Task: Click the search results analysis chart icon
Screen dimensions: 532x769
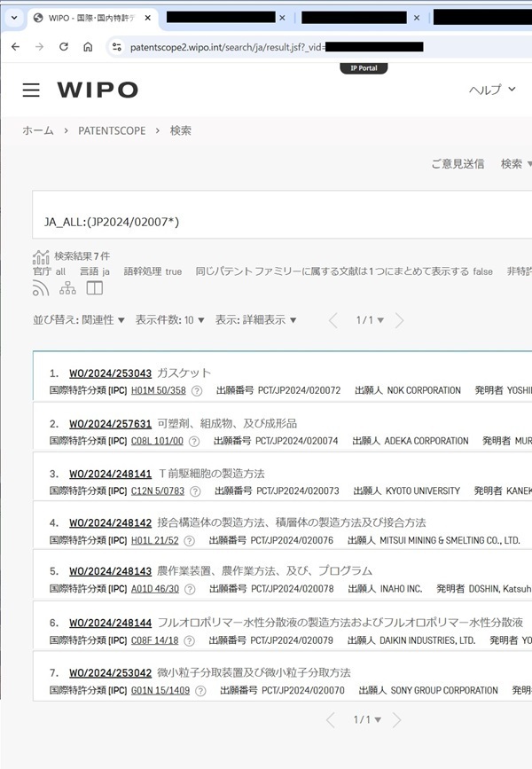Action: (x=41, y=257)
